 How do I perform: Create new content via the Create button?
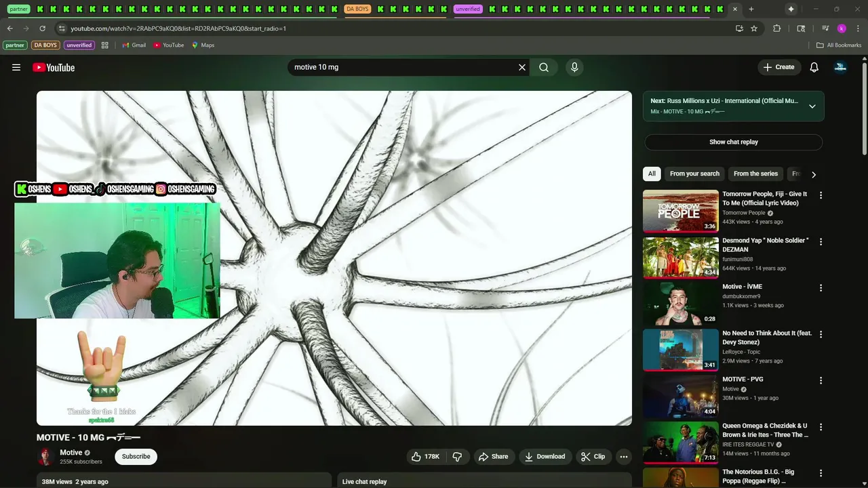point(778,67)
